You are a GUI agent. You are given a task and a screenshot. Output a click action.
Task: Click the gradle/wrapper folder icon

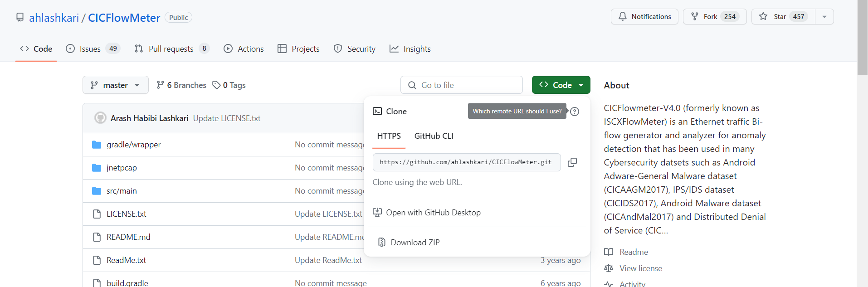(x=97, y=145)
